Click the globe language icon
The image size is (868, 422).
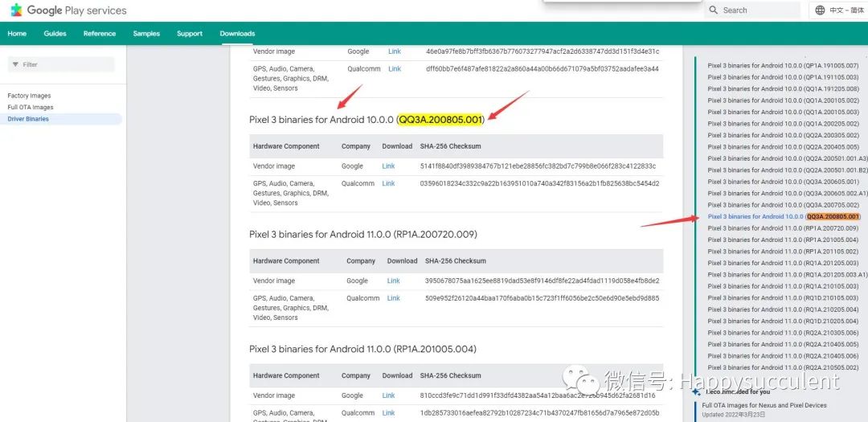(x=820, y=10)
